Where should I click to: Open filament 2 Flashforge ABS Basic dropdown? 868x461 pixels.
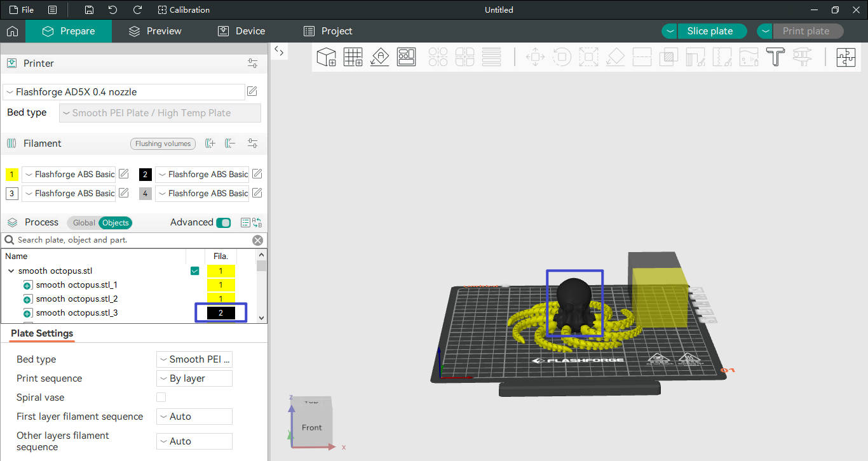(202, 174)
